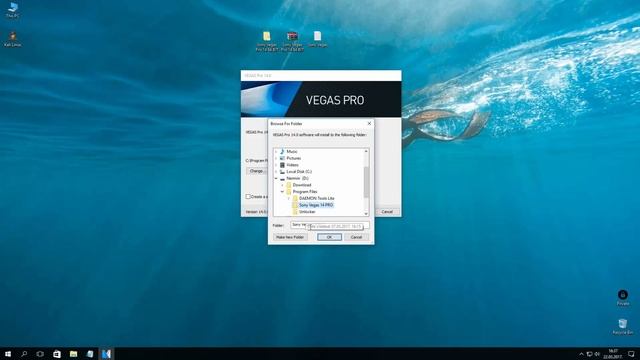Screen dimensions: 640x360
Task: Select the Pictures folder in tree
Action: pos(293,158)
